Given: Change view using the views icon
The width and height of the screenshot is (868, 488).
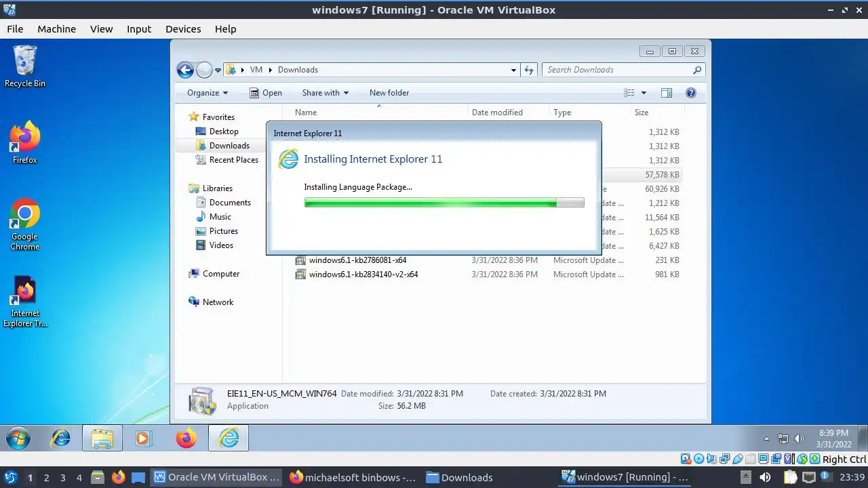Looking at the screenshot, I should [629, 93].
